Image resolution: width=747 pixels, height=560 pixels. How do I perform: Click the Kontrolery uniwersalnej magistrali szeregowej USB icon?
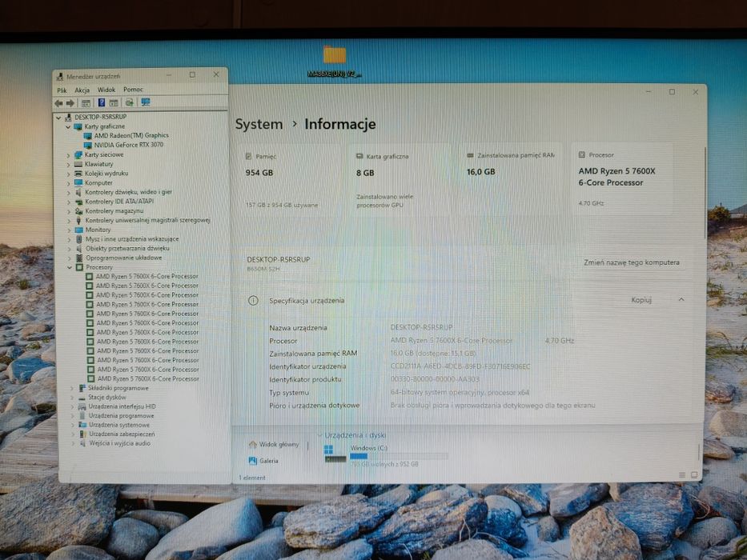(78, 221)
